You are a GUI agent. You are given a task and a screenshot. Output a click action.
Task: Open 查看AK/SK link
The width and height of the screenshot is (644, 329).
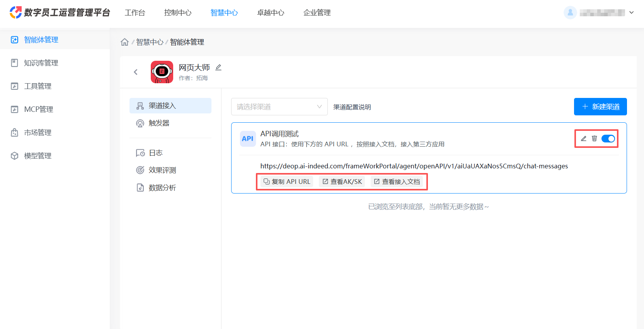click(x=342, y=182)
